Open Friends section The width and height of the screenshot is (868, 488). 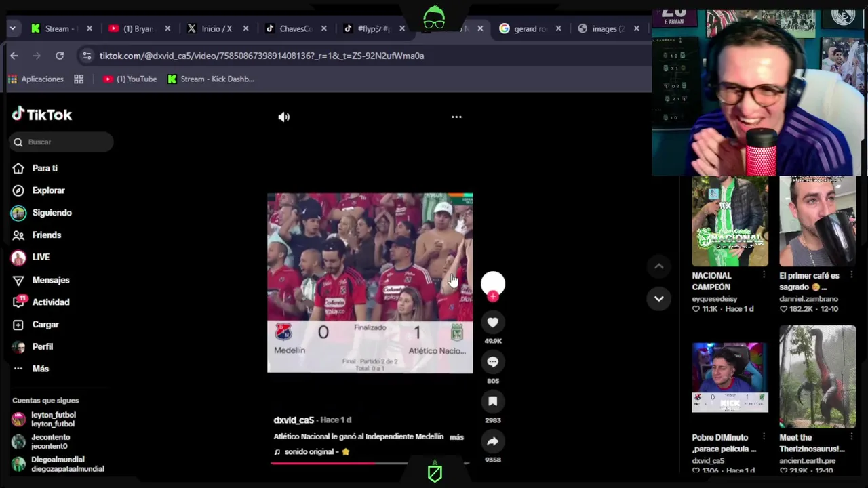click(46, 235)
